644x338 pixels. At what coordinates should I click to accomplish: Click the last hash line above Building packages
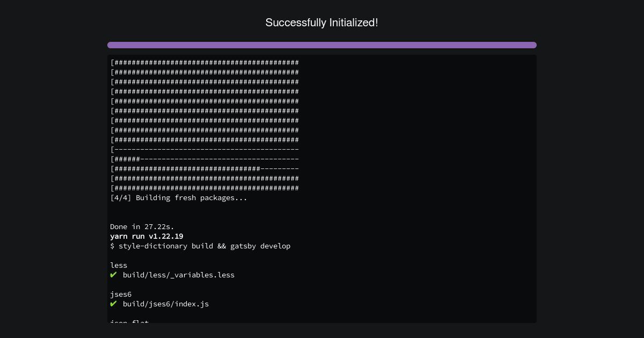[x=204, y=188]
